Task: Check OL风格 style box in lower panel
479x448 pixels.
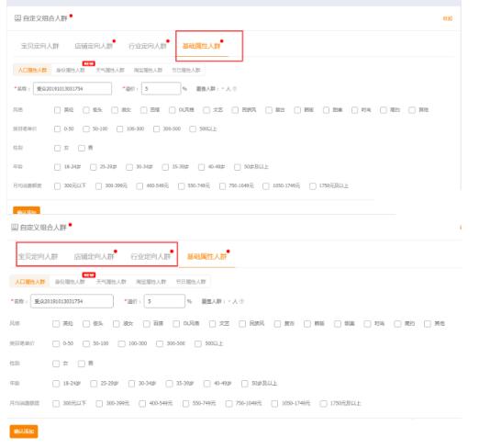Action: coord(176,324)
